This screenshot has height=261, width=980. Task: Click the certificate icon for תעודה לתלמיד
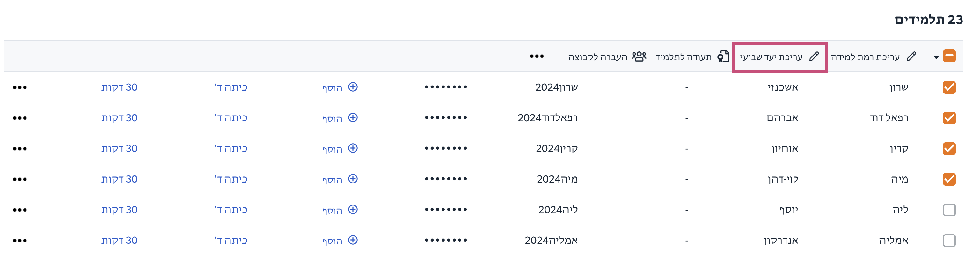click(723, 56)
